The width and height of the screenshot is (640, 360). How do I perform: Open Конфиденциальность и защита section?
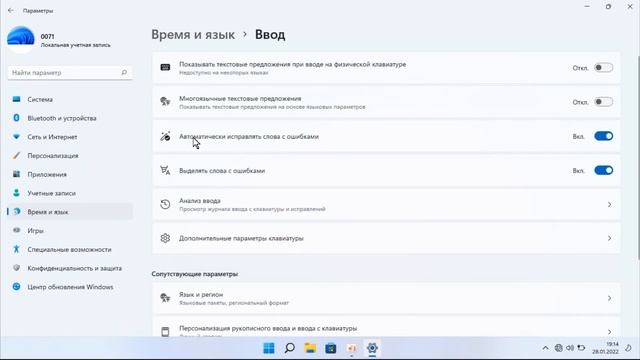[x=70, y=268]
